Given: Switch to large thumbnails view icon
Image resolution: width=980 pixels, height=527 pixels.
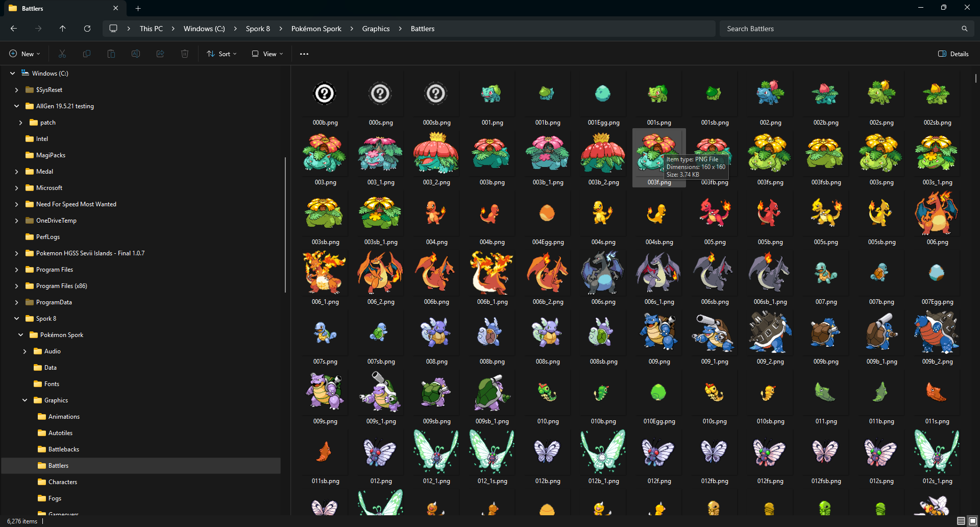Looking at the screenshot, I should click(x=972, y=521).
